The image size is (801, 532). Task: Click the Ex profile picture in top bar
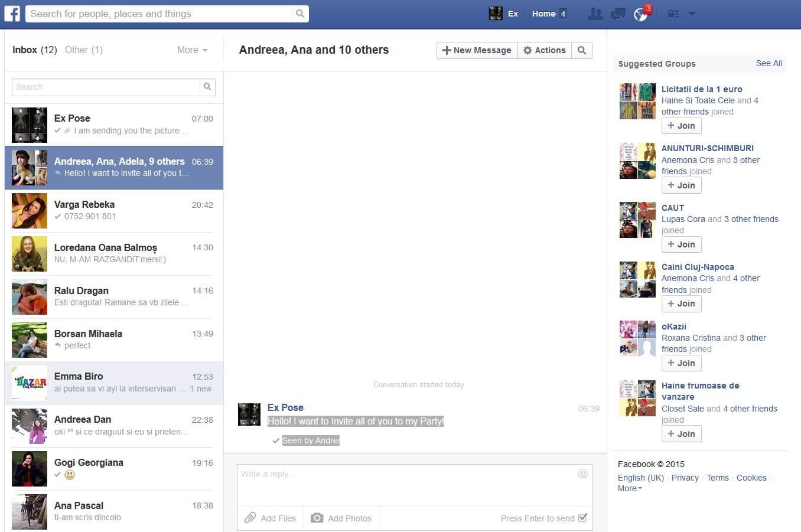(496, 13)
